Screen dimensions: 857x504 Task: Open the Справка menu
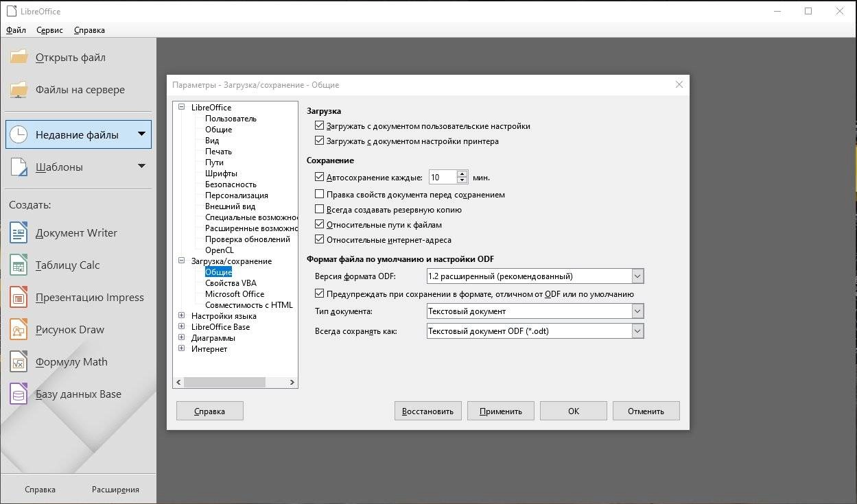click(x=89, y=30)
